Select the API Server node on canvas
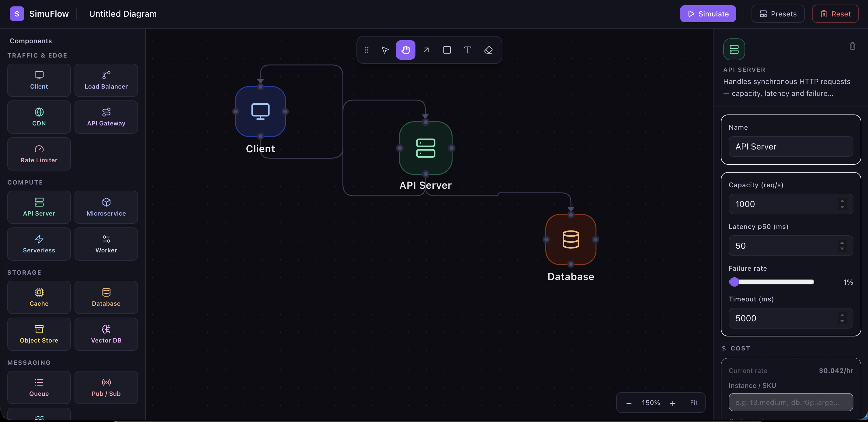 click(x=425, y=148)
